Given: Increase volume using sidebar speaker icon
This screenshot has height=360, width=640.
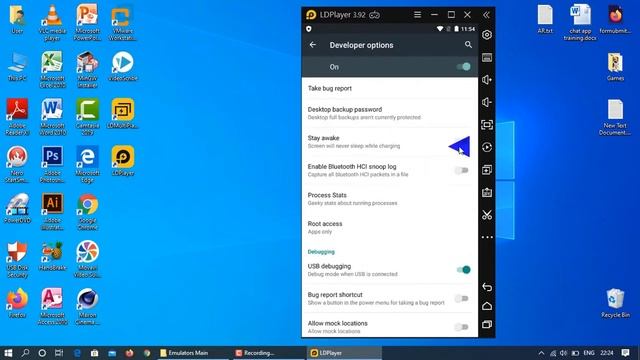Looking at the screenshot, I should point(487,80).
